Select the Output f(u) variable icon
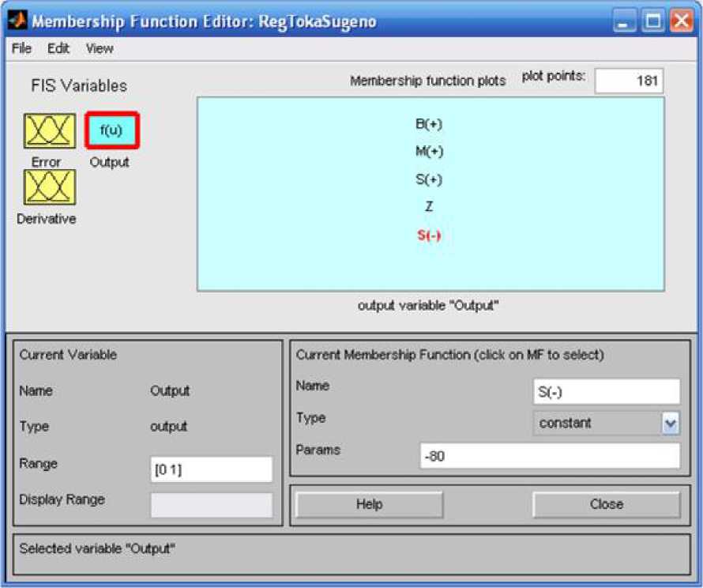Screen dimensions: 703x588 point(112,130)
